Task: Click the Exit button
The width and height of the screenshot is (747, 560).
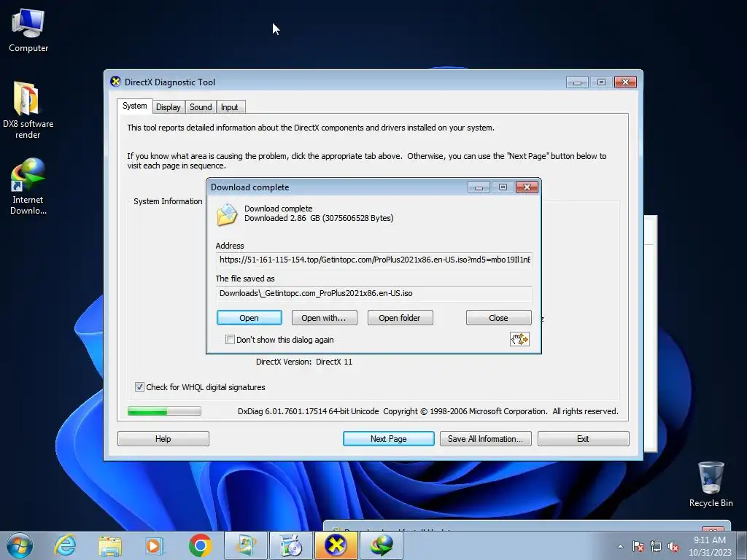Action: coord(583,438)
